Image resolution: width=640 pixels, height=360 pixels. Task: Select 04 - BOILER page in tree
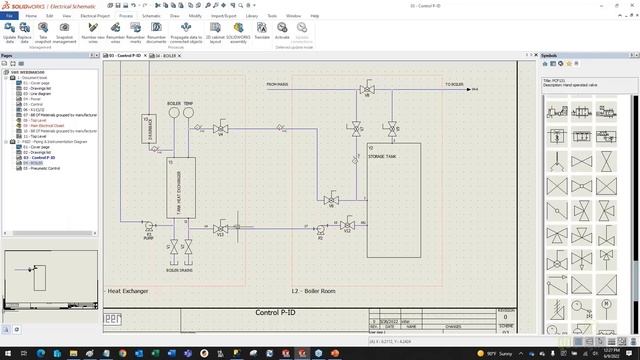tap(33, 163)
